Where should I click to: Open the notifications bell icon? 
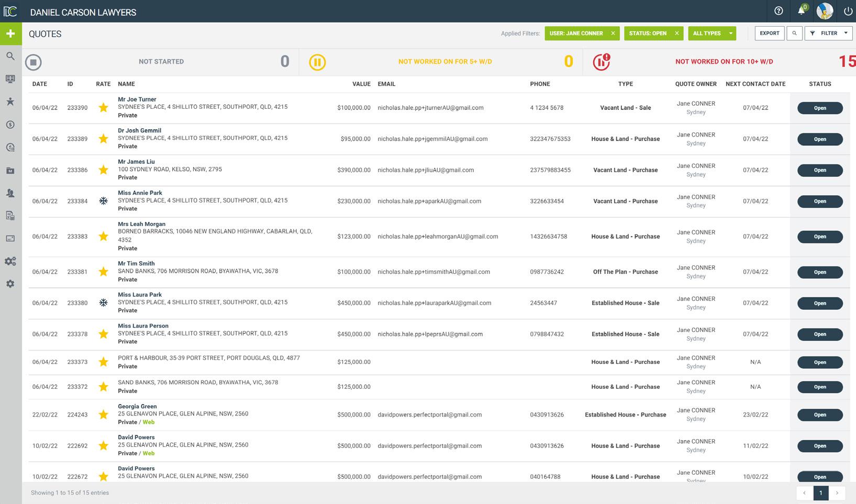tap(801, 11)
